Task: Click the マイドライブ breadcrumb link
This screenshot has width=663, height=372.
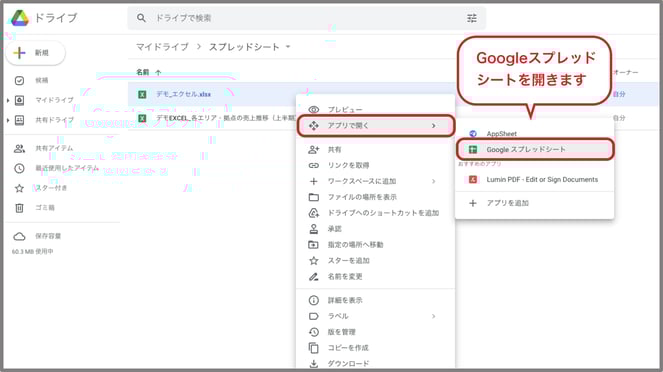Action: point(162,47)
